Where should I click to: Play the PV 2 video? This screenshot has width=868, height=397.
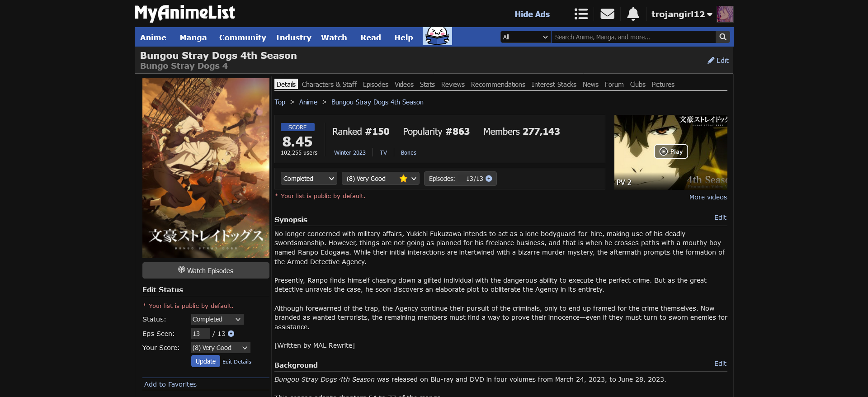[671, 151]
